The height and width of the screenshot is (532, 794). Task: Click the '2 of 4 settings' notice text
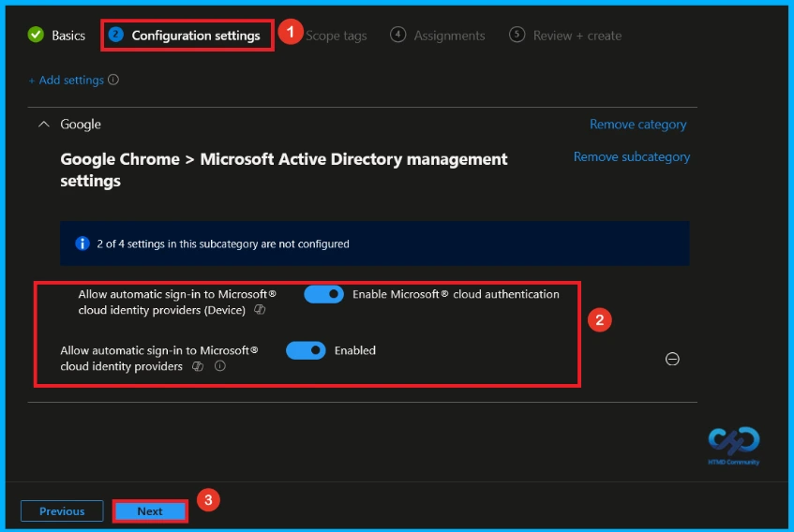click(x=223, y=244)
